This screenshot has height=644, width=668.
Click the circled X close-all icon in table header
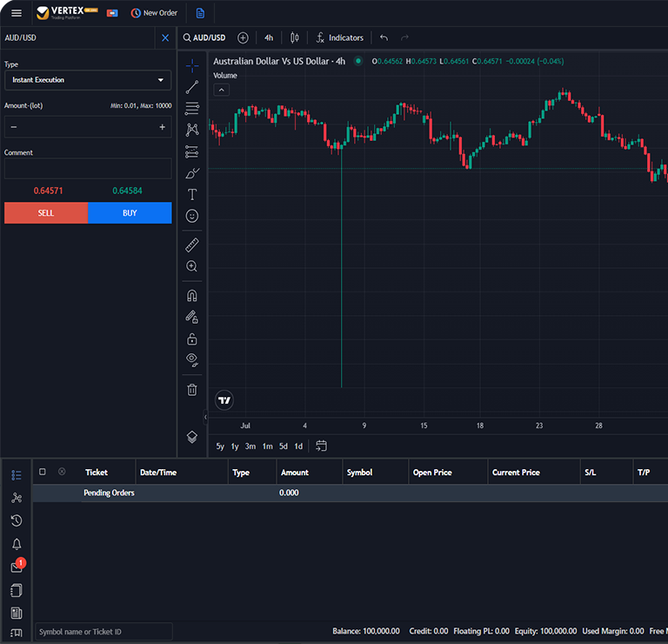click(x=62, y=472)
